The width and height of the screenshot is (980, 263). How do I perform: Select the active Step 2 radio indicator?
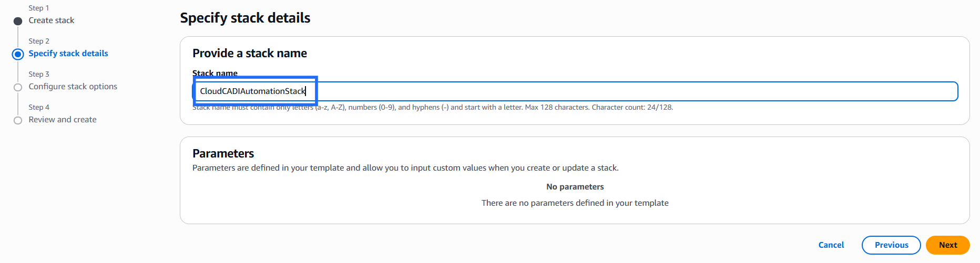tap(18, 54)
